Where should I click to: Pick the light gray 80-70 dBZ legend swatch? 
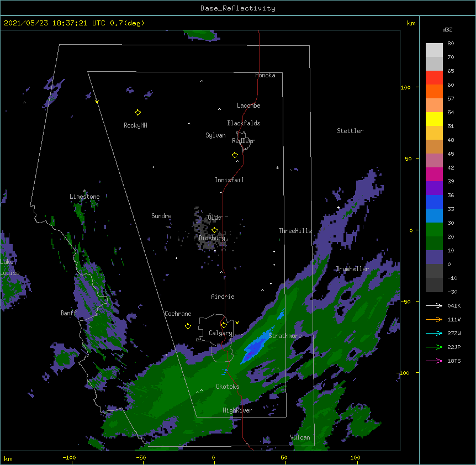click(434, 50)
